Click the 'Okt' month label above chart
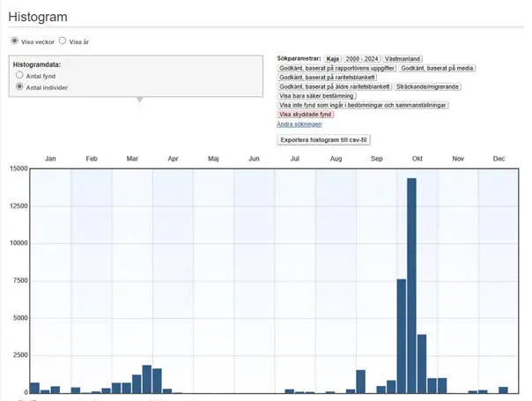 417,159
